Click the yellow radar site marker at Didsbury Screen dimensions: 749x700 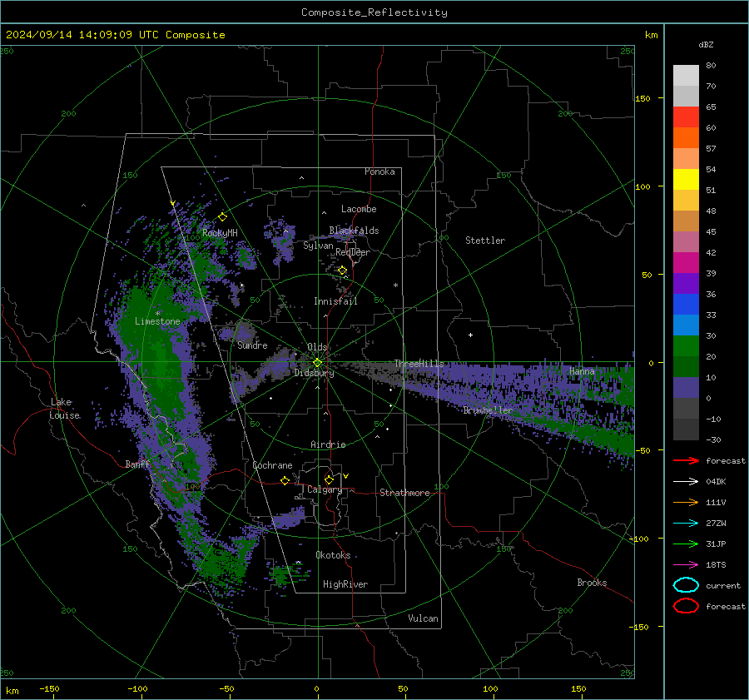[318, 363]
